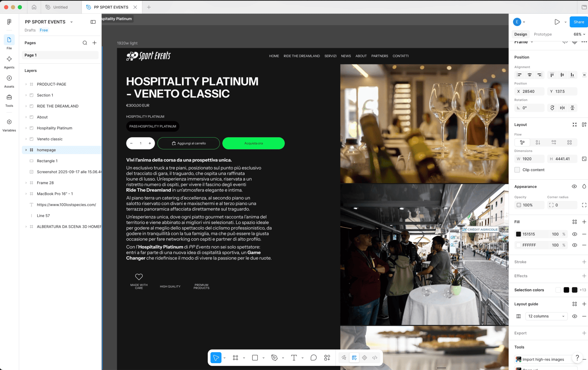Hide the 12 columns layout guide
Image resolution: width=588 pixels, height=370 pixels.
(x=575, y=316)
